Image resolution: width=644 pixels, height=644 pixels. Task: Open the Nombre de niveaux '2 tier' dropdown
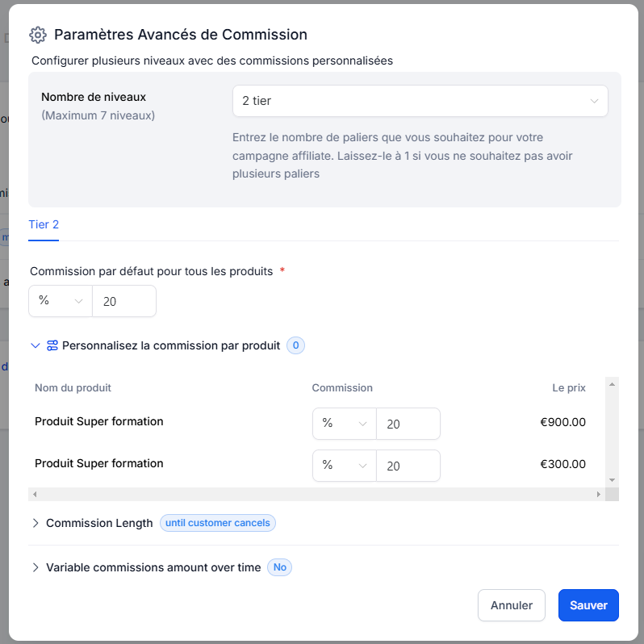[420, 101]
